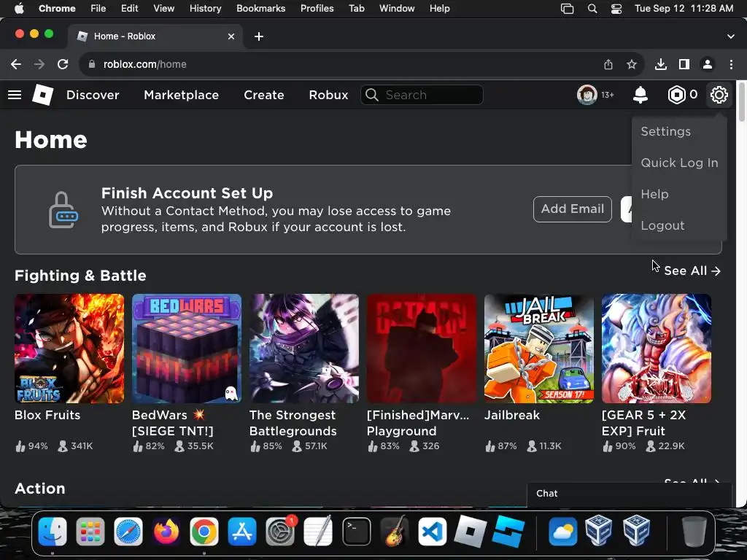Screen dimensions: 747x560
Task: Open a new tab with the plus button
Action: click(x=259, y=36)
